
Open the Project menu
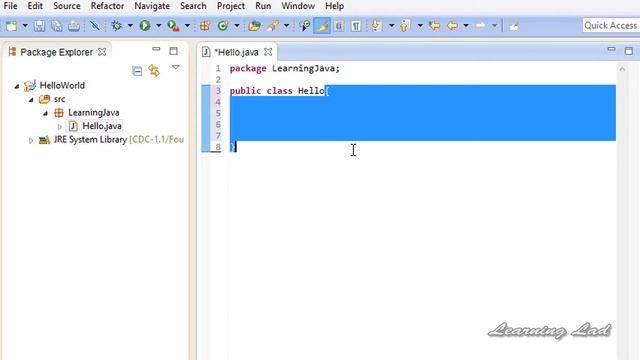click(x=231, y=6)
